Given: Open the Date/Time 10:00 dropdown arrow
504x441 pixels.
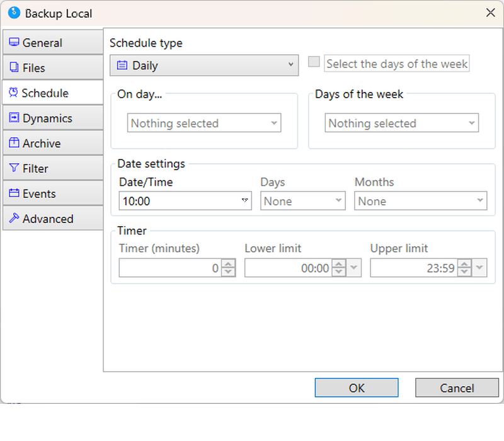Looking at the screenshot, I should 244,200.
